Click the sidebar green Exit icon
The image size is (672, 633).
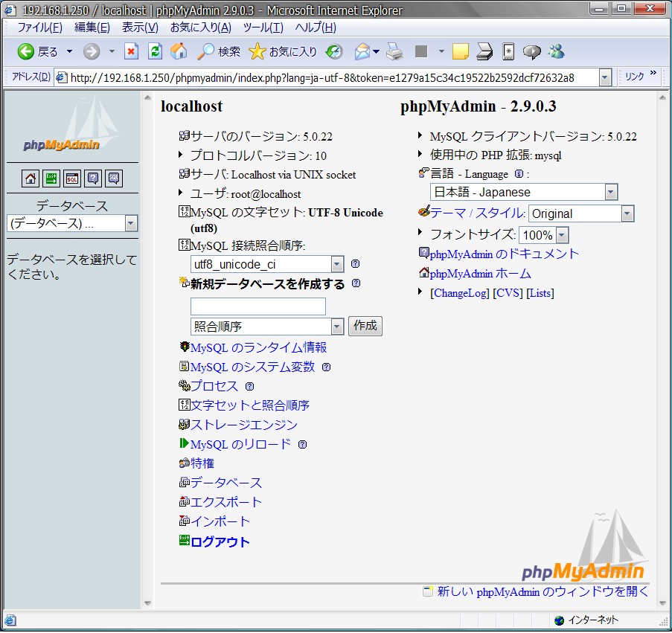[51, 179]
